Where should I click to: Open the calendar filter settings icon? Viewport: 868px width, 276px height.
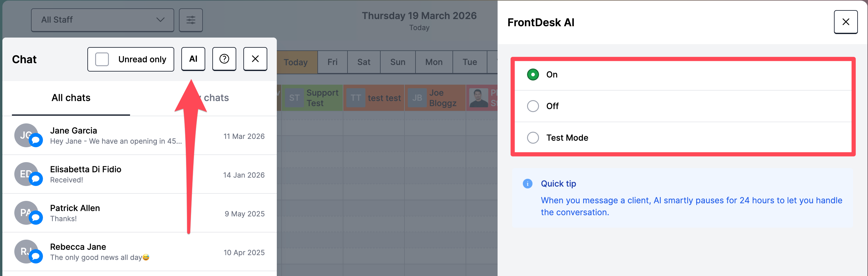191,20
